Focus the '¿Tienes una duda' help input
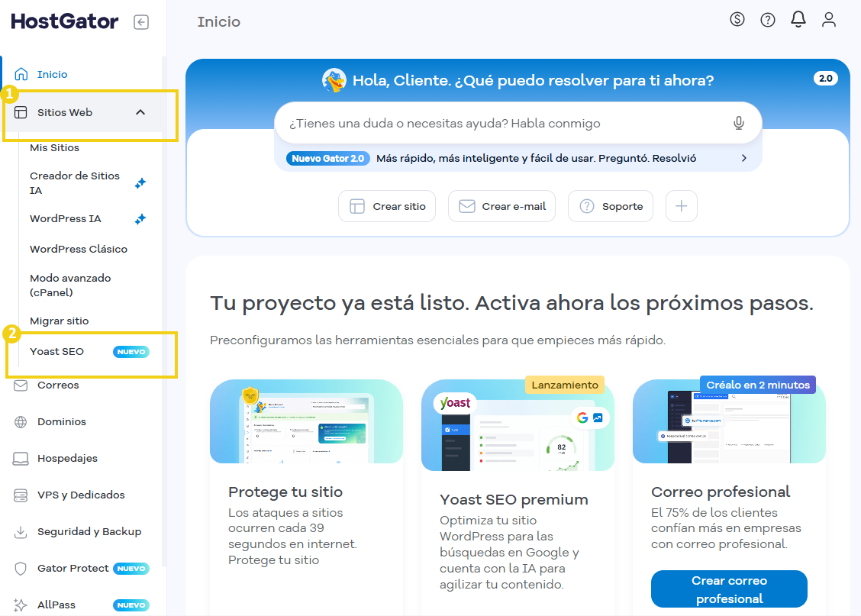The height and width of the screenshot is (616, 861). click(518, 123)
